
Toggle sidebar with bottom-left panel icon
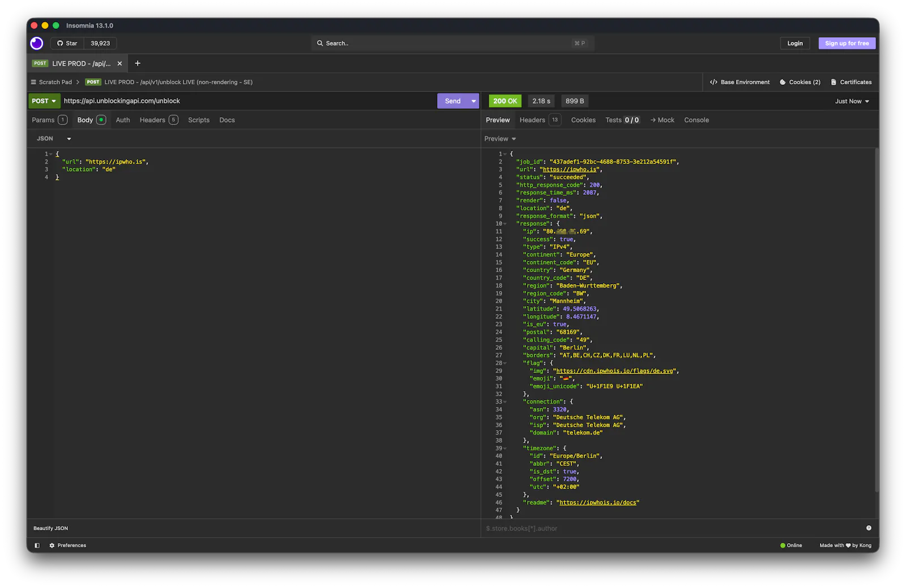(x=37, y=546)
